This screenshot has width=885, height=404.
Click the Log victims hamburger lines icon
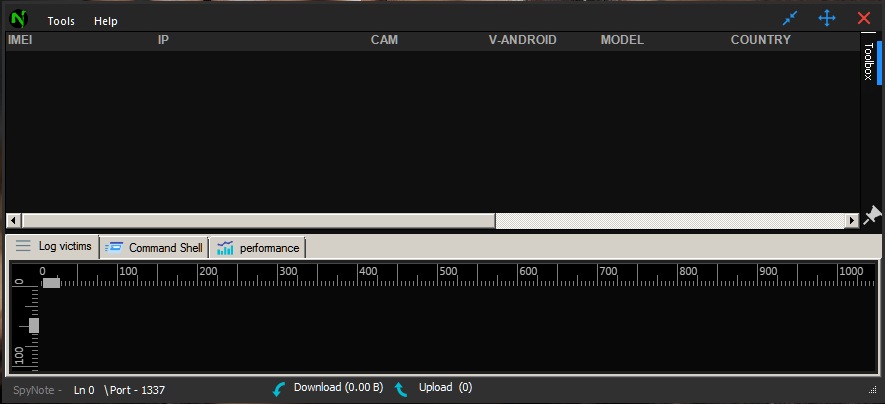pos(23,245)
